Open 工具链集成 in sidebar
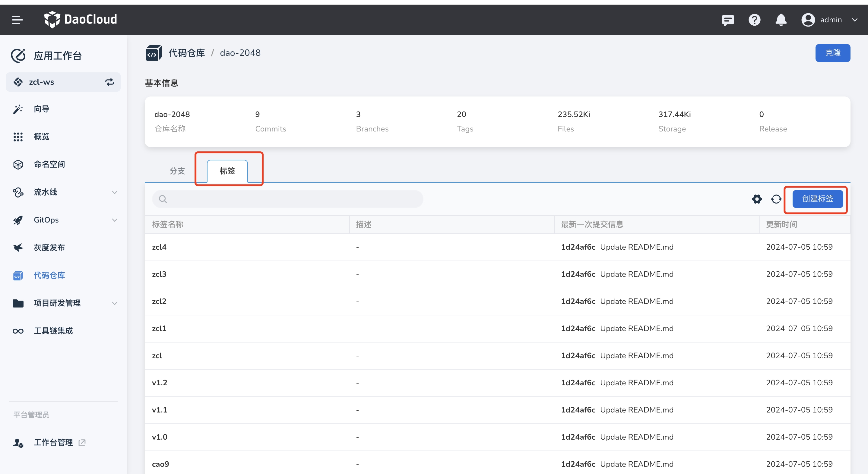This screenshot has height=474, width=868. tap(53, 331)
